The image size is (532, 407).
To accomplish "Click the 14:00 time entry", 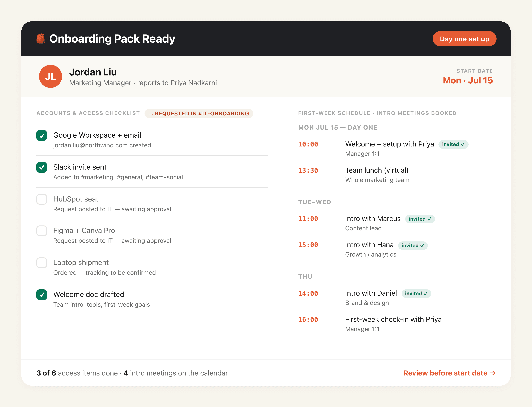I will (308, 293).
